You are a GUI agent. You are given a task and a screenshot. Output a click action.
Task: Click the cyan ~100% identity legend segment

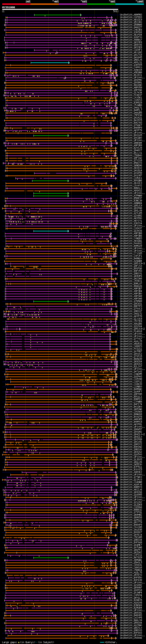130,4
